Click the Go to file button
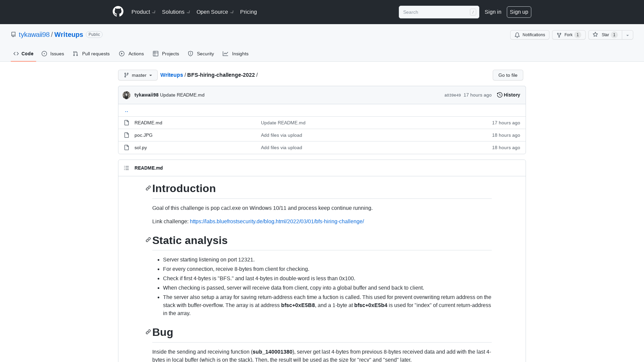The image size is (644, 362). click(507, 75)
